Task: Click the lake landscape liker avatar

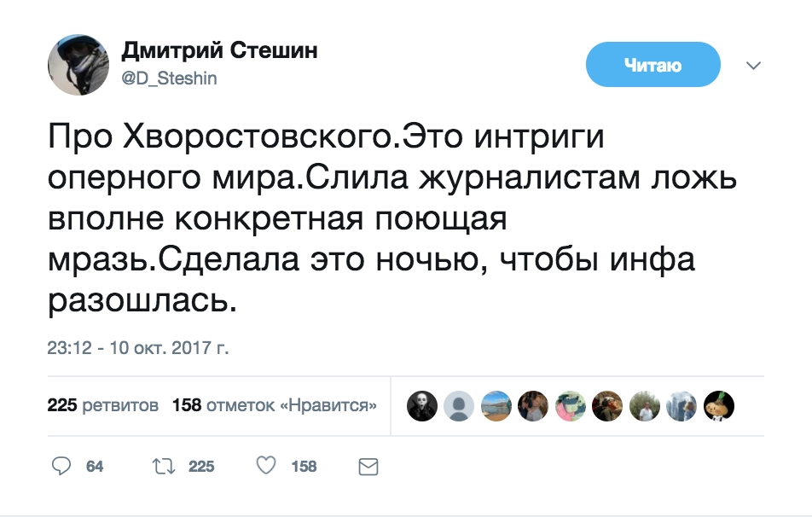Action: [x=496, y=406]
